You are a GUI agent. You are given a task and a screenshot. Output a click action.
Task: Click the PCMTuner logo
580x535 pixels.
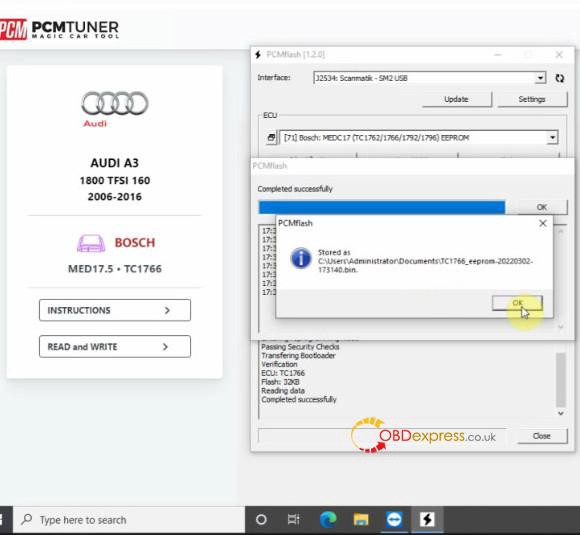tap(59, 29)
